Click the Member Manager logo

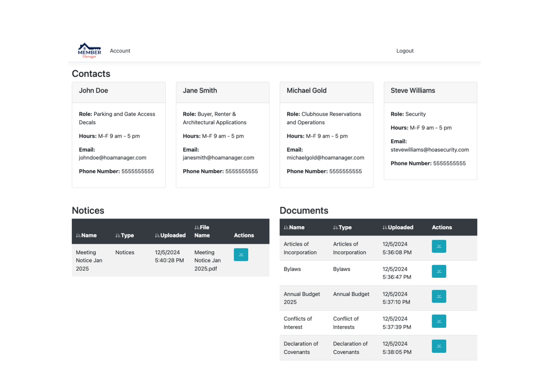pyautogui.click(x=89, y=51)
